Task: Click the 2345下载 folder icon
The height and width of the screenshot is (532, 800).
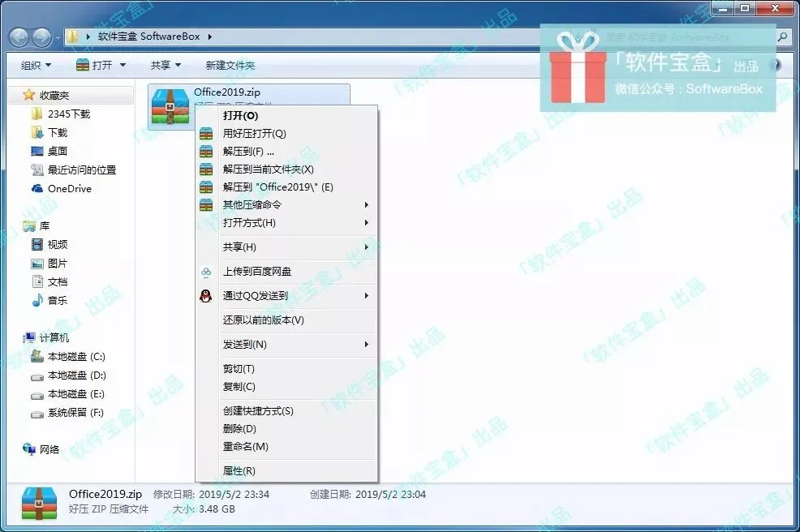Action: (37, 114)
